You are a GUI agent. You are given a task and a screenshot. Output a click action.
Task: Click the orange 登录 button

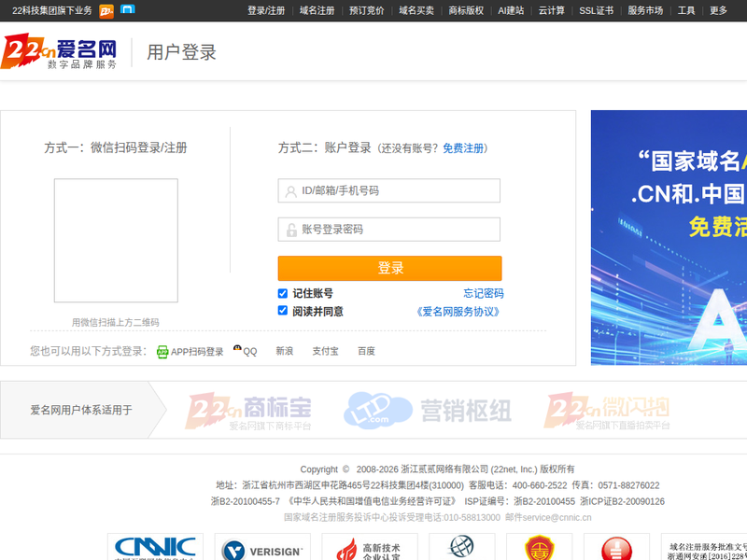(x=389, y=268)
